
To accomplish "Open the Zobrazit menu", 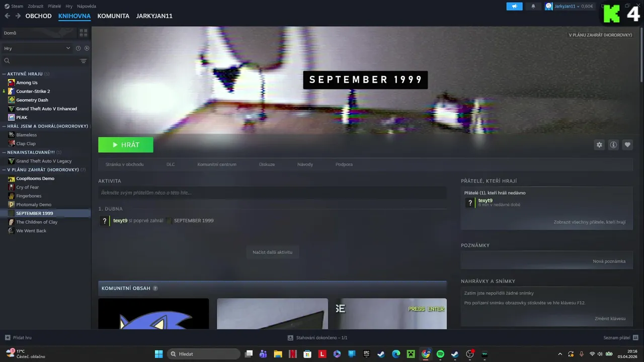I will click(x=35, y=7).
